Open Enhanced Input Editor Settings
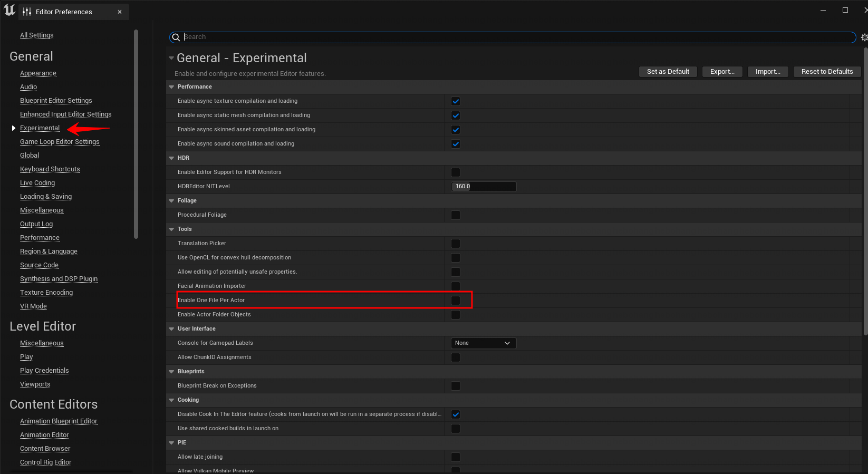Viewport: 868px width, 474px height. (x=66, y=114)
